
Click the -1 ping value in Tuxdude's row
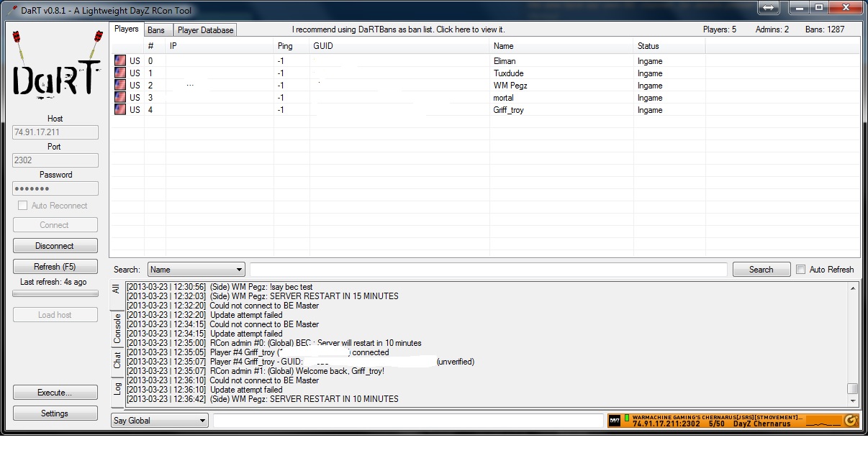281,73
